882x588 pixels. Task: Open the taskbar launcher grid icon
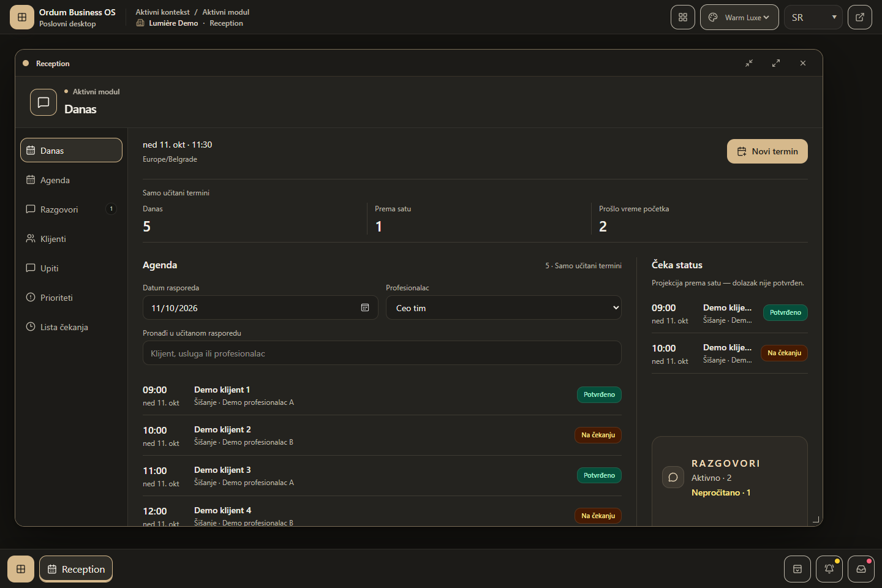point(21,569)
